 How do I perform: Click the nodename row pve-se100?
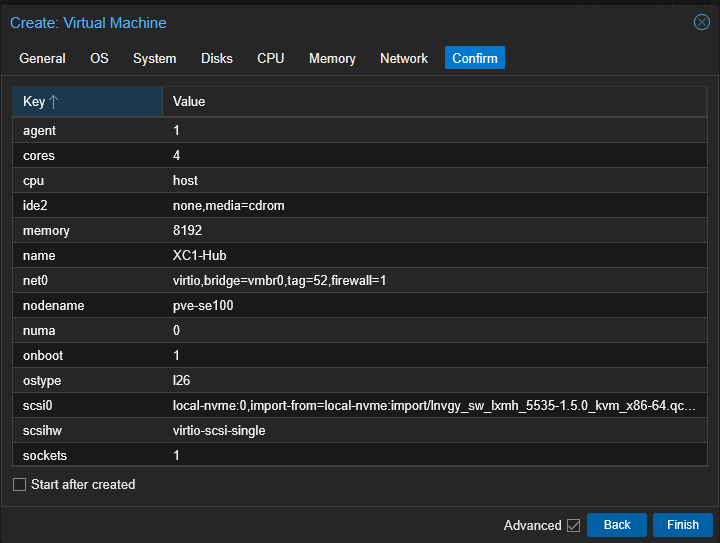[360, 306]
